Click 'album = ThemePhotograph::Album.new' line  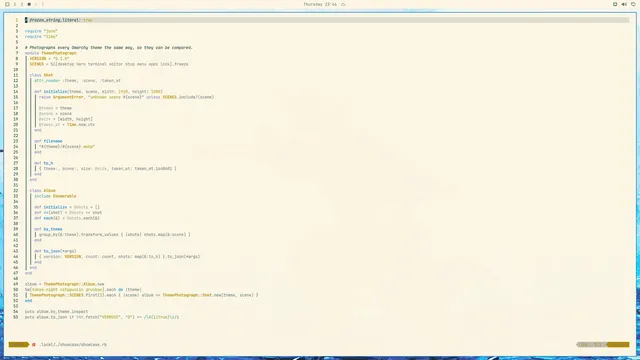tap(64, 284)
